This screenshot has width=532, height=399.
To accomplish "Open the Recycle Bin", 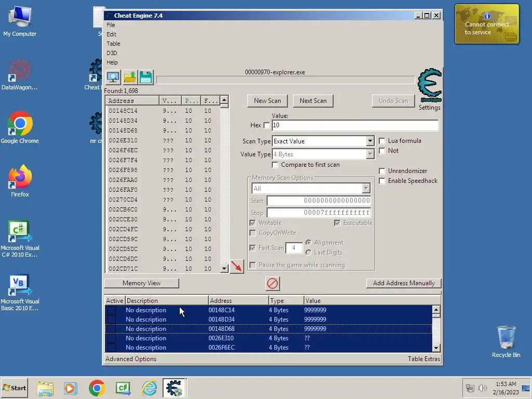I will click(x=506, y=341).
